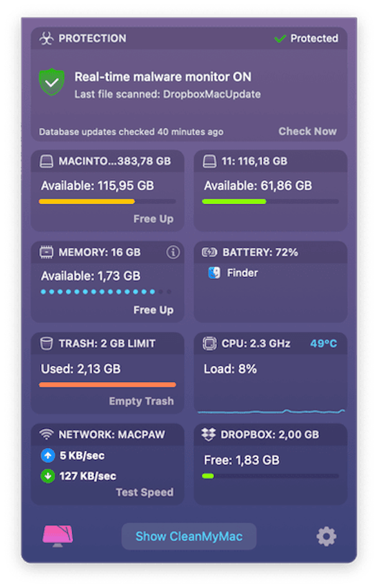Click the blue upload arrow icon
The height and width of the screenshot is (588, 378).
pos(48,456)
